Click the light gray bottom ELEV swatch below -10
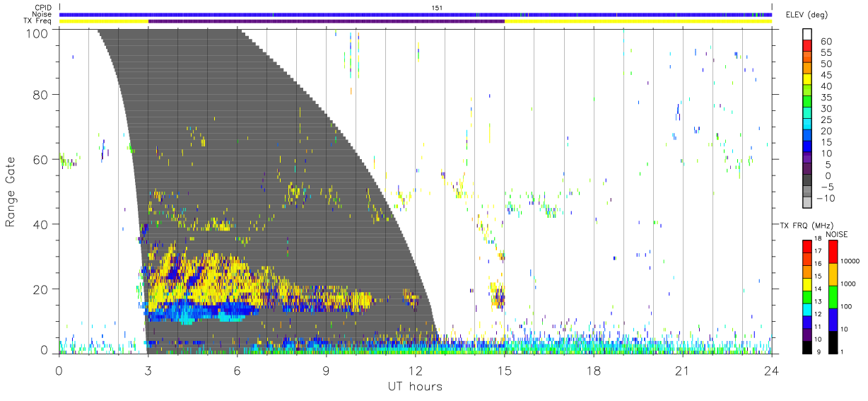Viewport: 868px width, 401px height. pos(808,203)
